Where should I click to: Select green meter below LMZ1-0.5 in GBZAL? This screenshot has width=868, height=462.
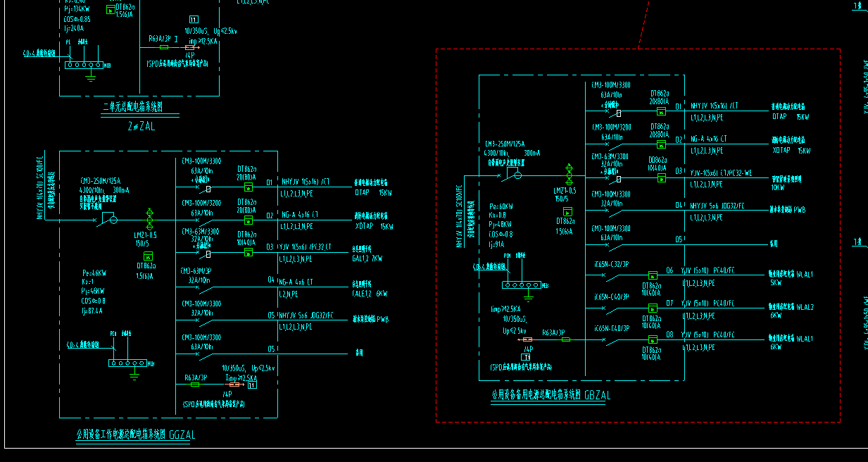[567, 211]
